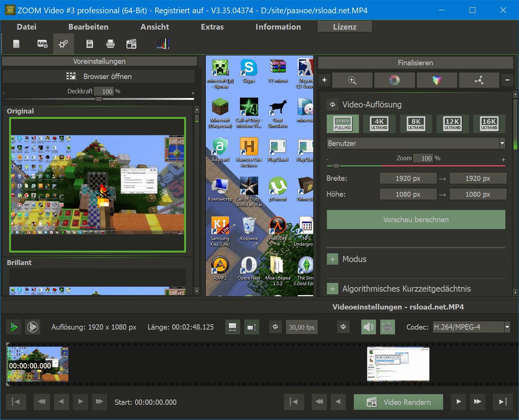Viewport: 519px width, 420px height.
Task: Select the Original preset thumbnail
Action: pos(98,185)
